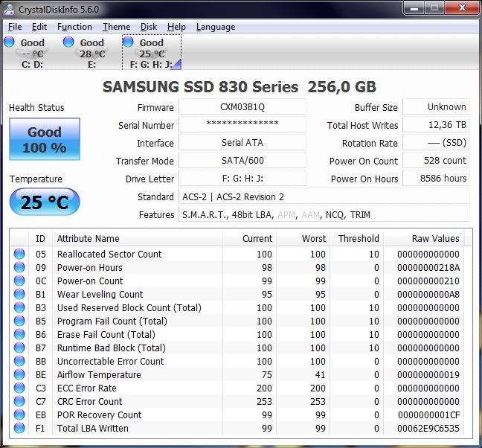The image size is (482, 448).
Task: Click raw value 0000000001CF
Action: (x=429, y=415)
